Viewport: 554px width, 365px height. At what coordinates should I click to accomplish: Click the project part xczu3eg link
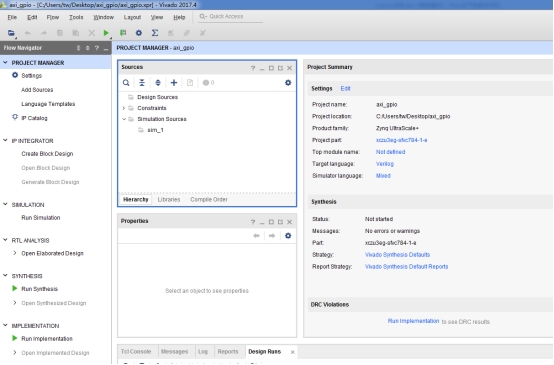(401, 140)
